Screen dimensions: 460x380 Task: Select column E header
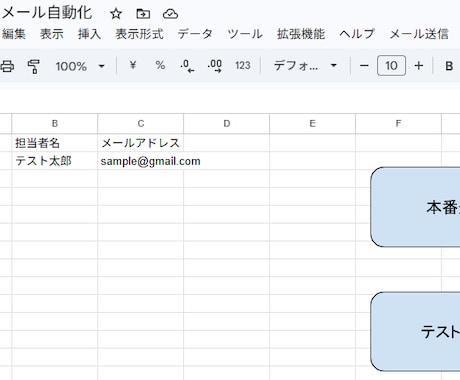312,124
